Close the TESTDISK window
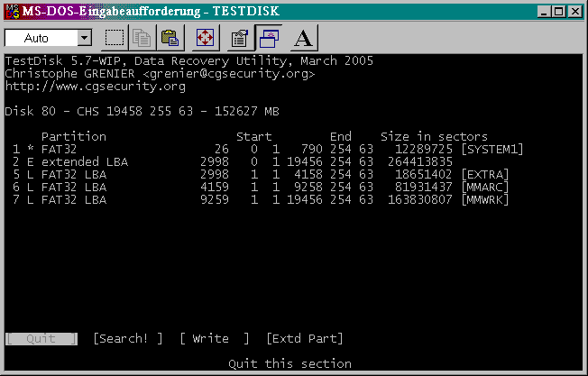Viewport: 588px width, 376px height. [574, 12]
